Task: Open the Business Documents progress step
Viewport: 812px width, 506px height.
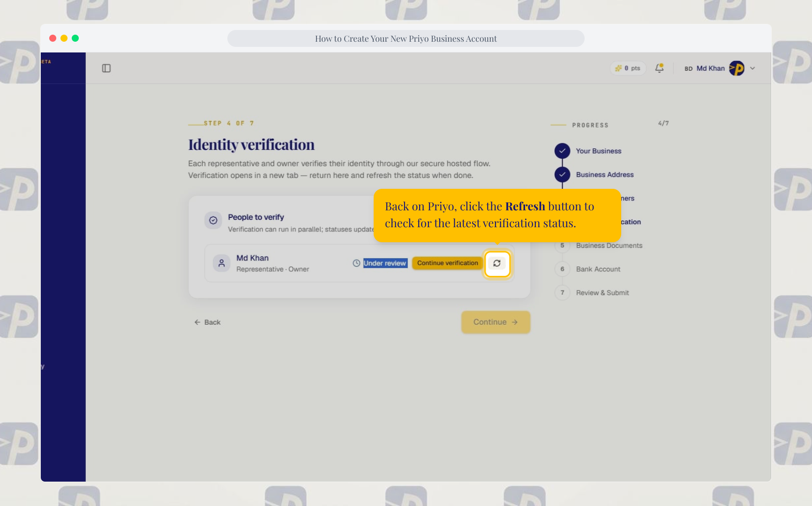Action: tap(609, 246)
